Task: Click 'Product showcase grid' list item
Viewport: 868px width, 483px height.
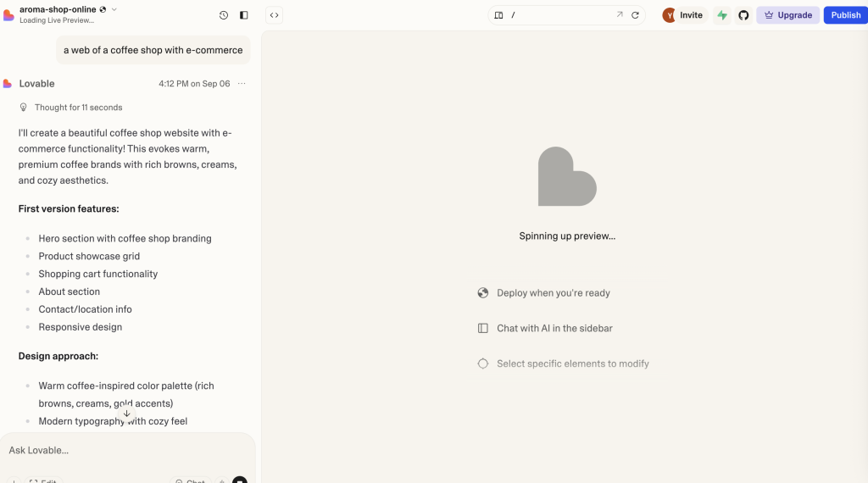Action: [89, 256]
